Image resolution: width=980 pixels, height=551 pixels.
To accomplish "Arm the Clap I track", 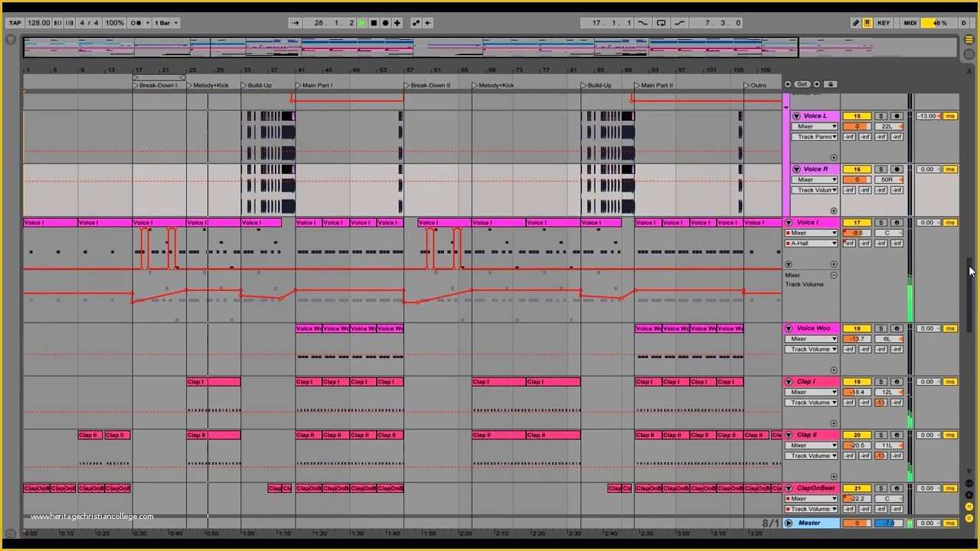I will (x=897, y=382).
